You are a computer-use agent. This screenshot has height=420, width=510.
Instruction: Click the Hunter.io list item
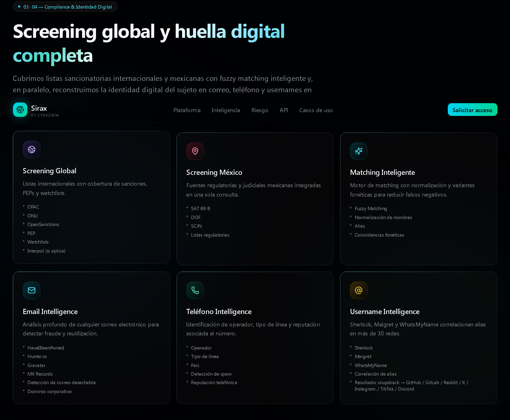coord(37,356)
